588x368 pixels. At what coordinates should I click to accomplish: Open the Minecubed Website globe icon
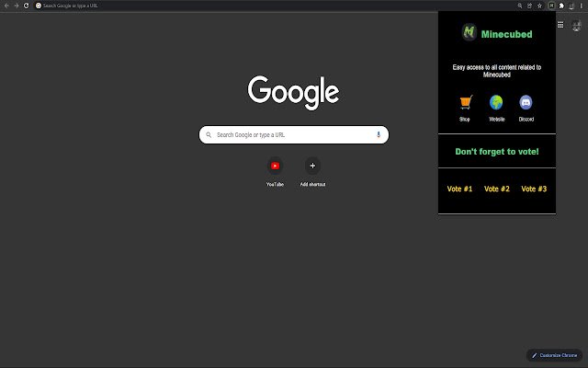(496, 102)
